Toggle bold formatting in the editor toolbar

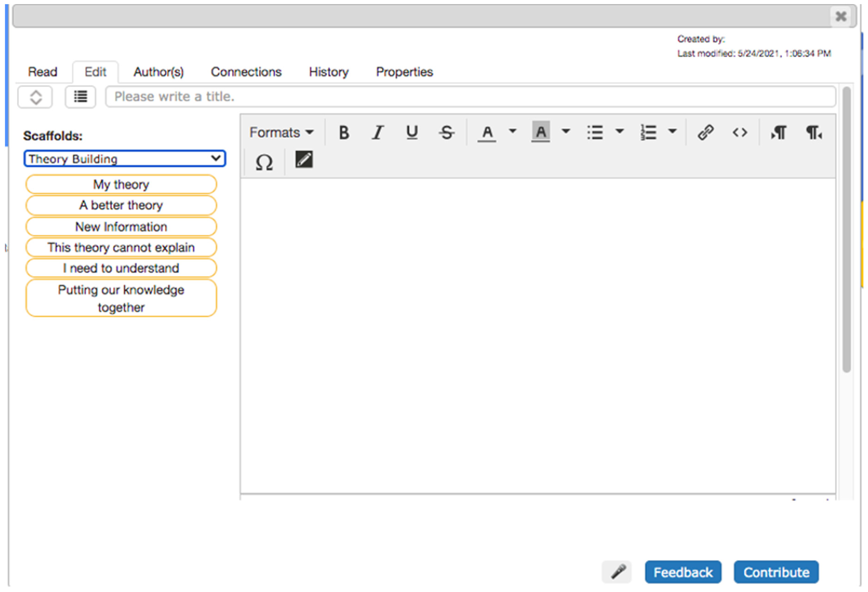pos(344,132)
